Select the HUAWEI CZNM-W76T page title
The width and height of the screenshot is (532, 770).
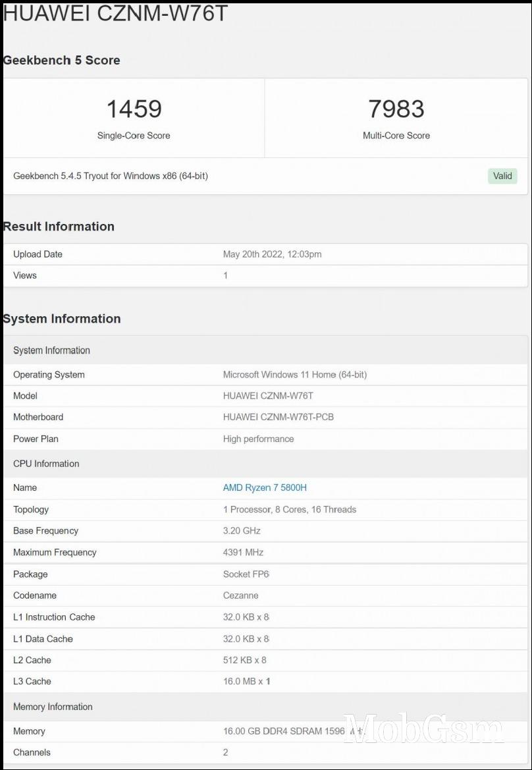[115, 14]
